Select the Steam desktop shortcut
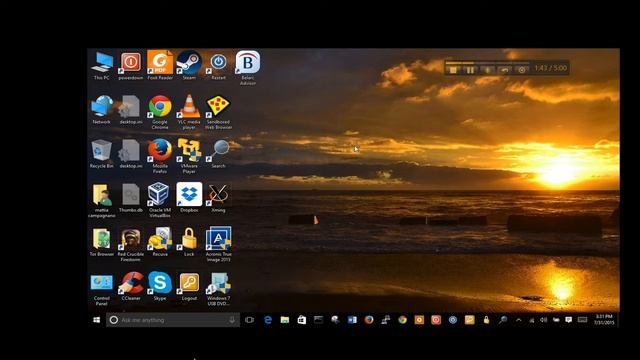640x360 pixels. click(189, 65)
